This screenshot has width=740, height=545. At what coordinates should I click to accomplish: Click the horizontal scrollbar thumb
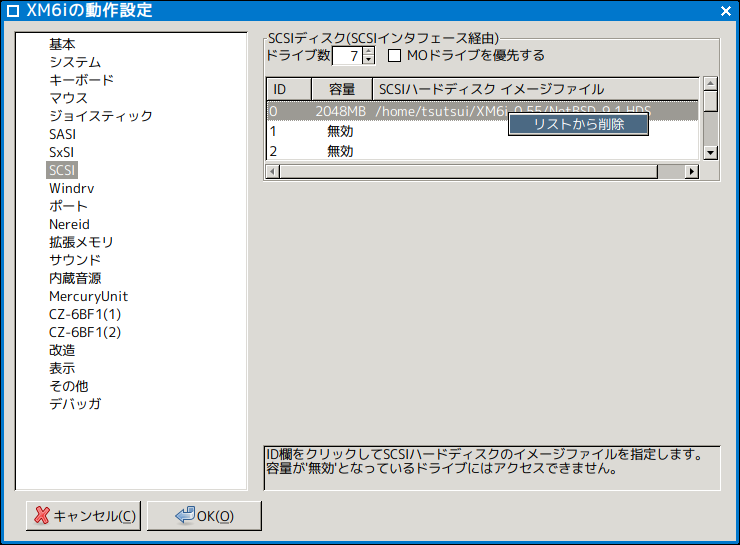tap(468, 171)
